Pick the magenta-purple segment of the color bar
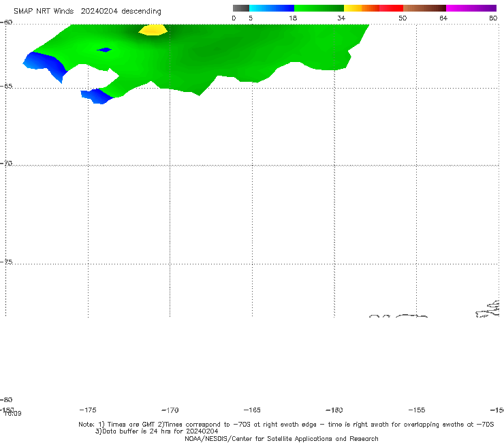This screenshot has height=443, width=504. pyautogui.click(x=471, y=8)
